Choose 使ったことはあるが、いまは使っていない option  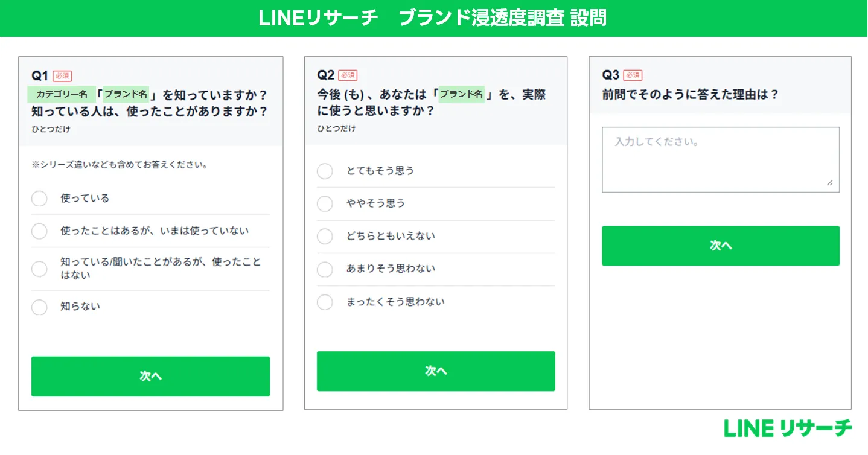tap(39, 231)
